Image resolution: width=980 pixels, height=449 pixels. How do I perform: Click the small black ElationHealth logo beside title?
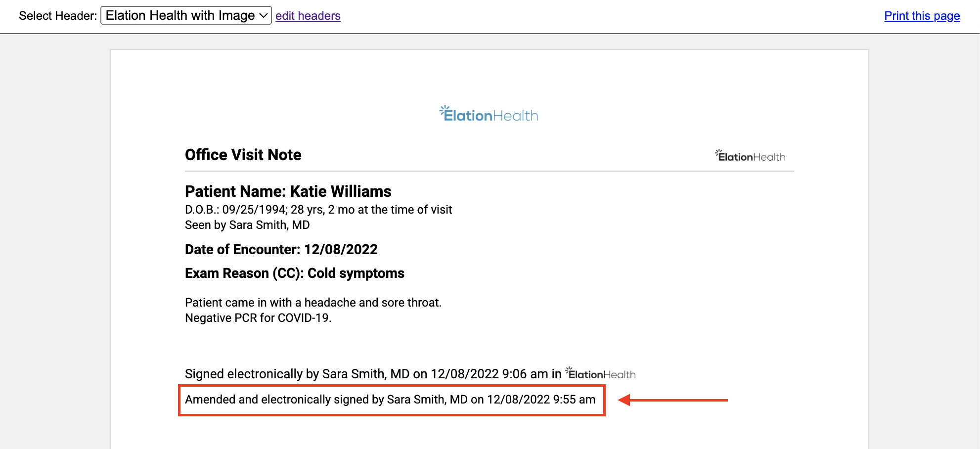point(750,156)
